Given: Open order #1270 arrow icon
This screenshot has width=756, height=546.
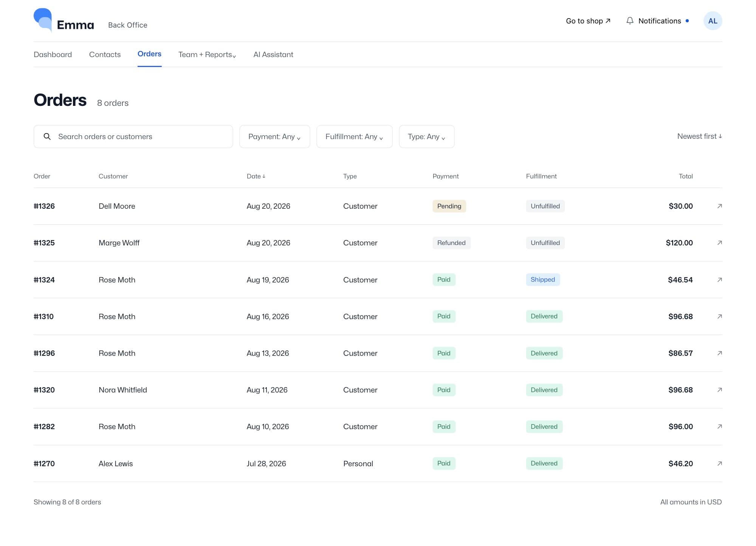Looking at the screenshot, I should click(720, 464).
